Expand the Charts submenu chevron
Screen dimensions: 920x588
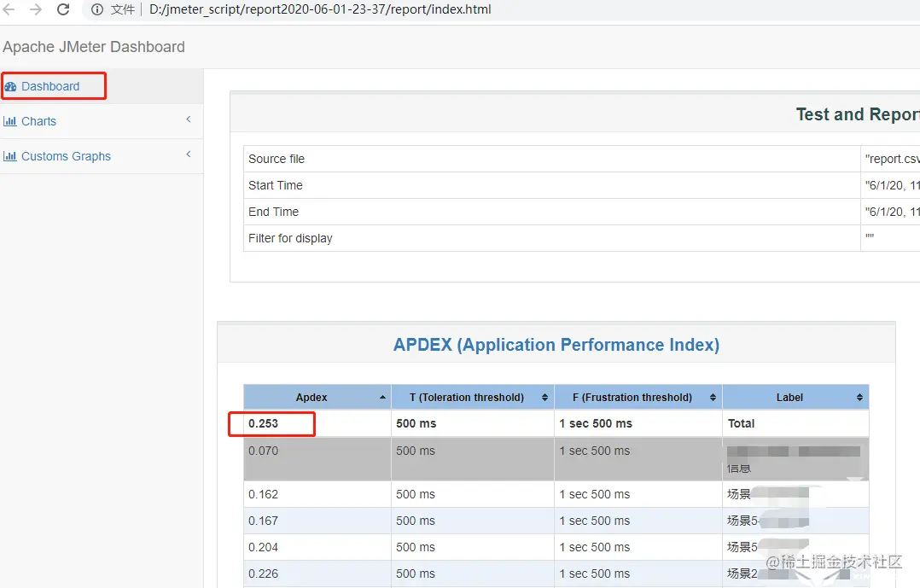pos(189,119)
